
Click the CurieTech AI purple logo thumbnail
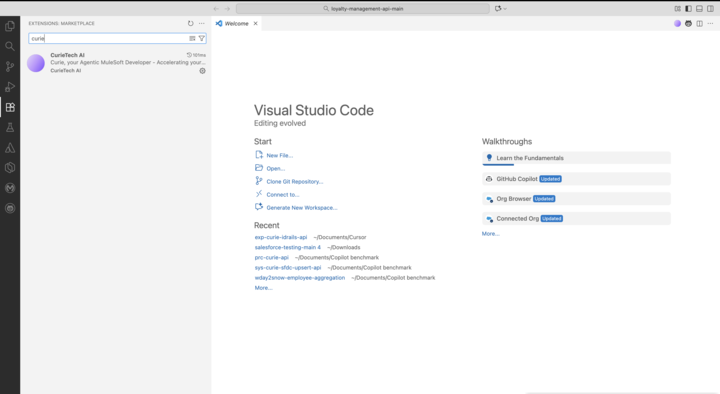pos(36,63)
